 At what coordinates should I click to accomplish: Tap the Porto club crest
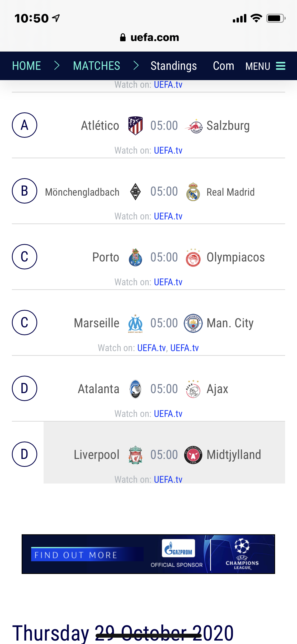coord(135,257)
